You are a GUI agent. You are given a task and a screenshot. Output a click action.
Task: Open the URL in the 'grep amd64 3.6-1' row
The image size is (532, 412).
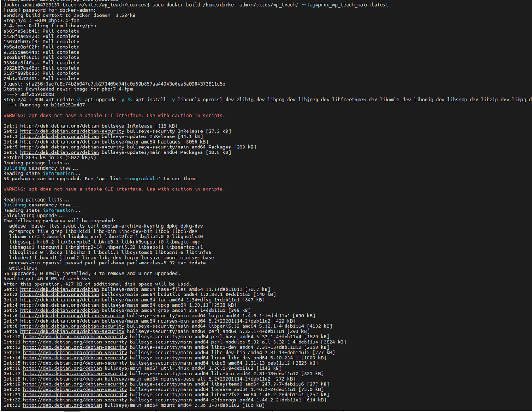[x=60, y=311]
